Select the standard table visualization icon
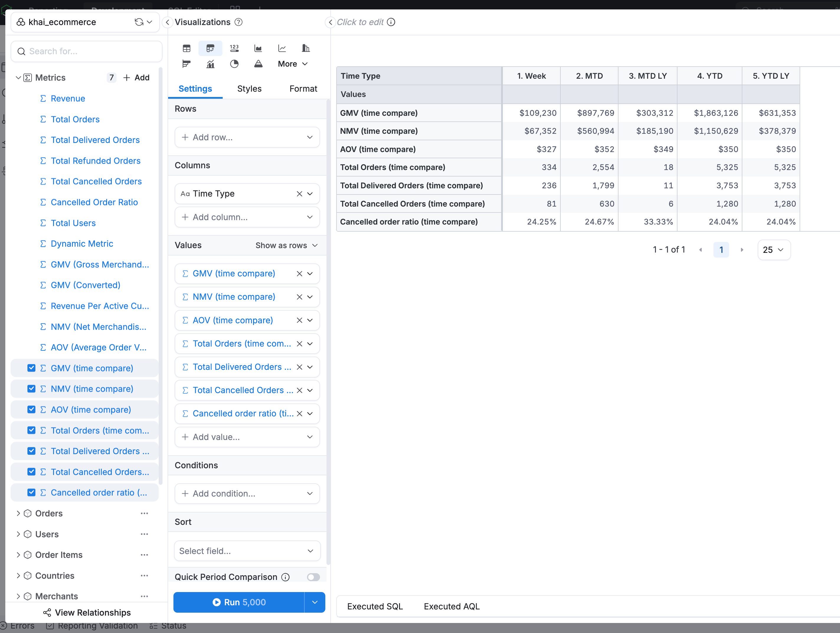 pyautogui.click(x=186, y=48)
